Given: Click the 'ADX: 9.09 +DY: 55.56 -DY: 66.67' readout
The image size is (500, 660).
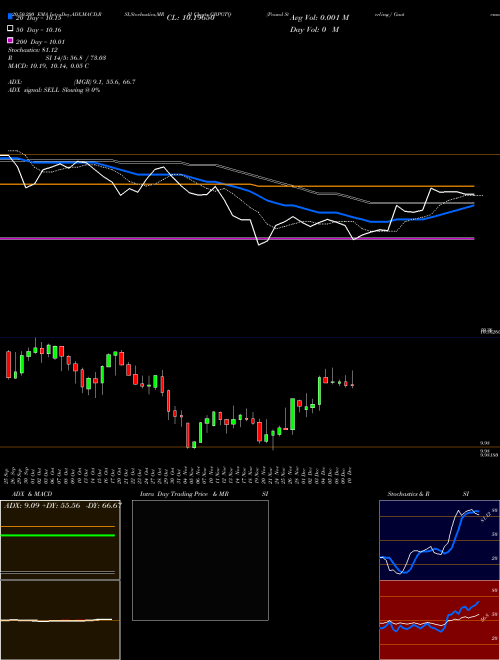Looking at the screenshot, I should tap(63, 506).
